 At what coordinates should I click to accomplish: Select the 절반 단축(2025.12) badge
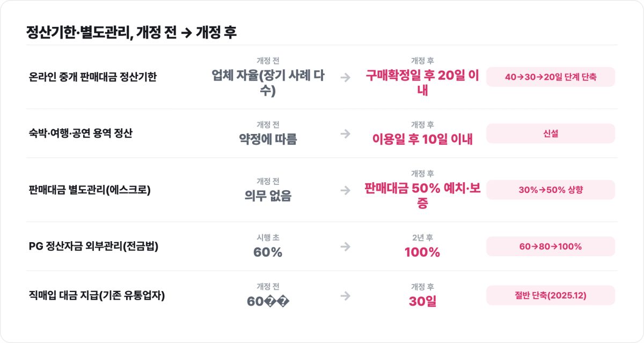coord(551,295)
